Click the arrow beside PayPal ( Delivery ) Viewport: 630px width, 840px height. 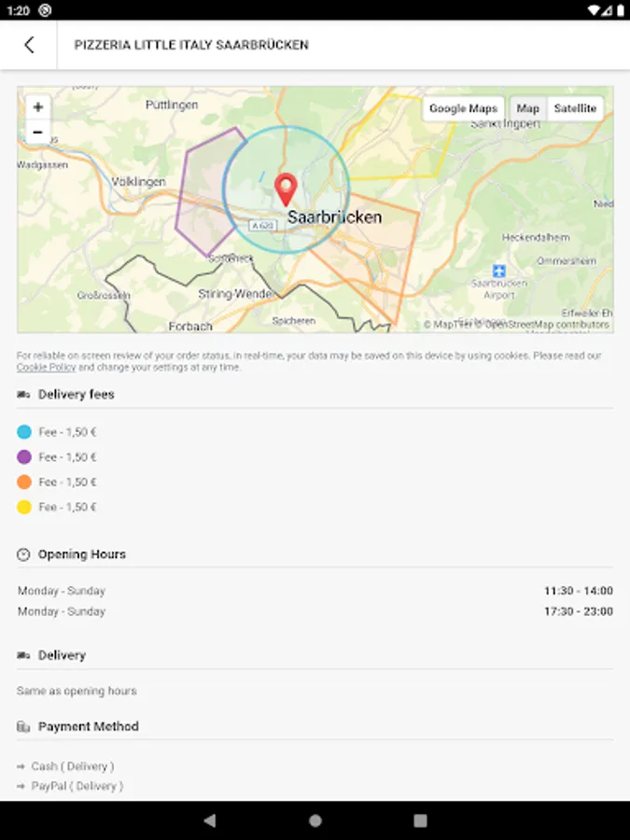[x=21, y=787]
